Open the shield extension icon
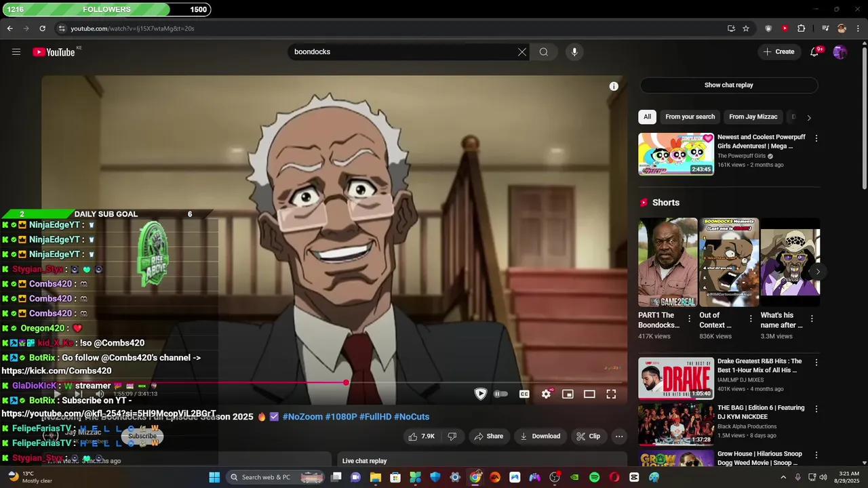This screenshot has width=868, height=488. coord(768,28)
